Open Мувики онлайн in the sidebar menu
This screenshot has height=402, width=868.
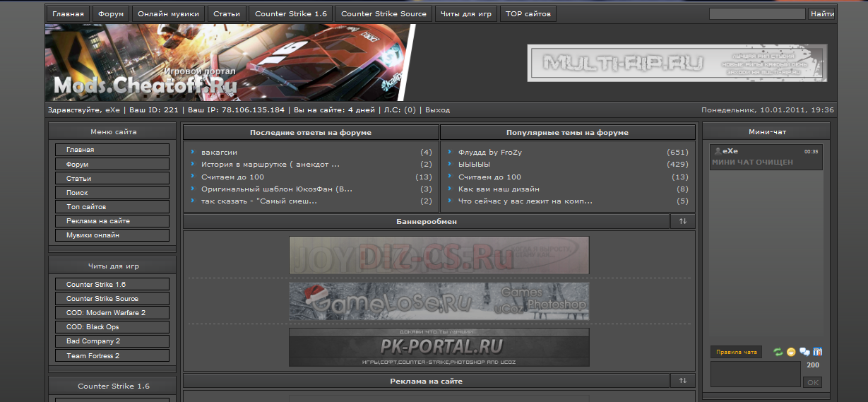click(x=112, y=235)
